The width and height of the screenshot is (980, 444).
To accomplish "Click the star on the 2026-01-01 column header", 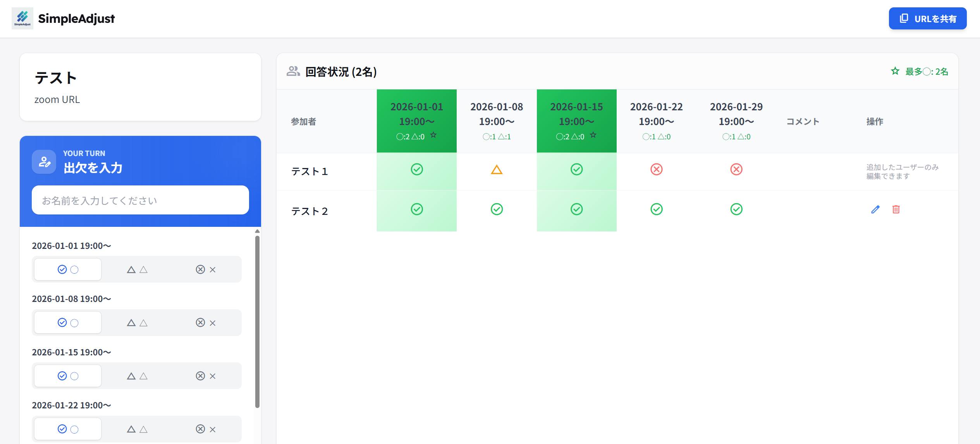I will pos(433,135).
